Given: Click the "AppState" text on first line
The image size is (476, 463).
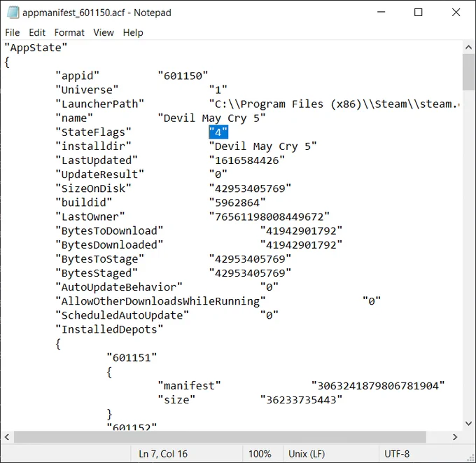Looking at the screenshot, I should pos(36,48).
